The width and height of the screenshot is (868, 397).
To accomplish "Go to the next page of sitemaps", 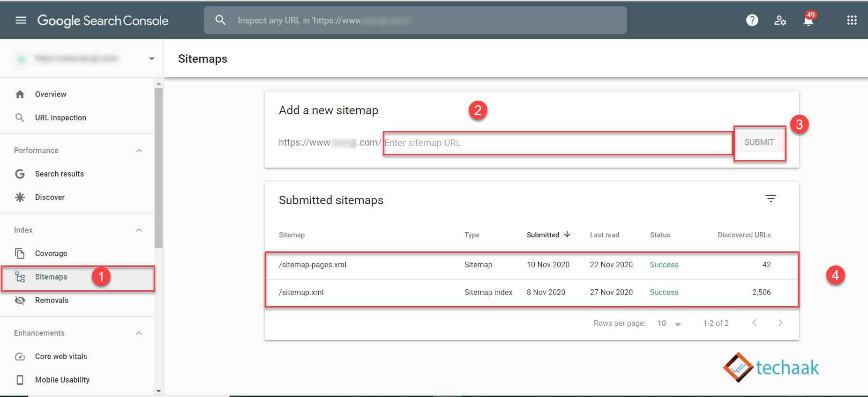I will [780, 323].
